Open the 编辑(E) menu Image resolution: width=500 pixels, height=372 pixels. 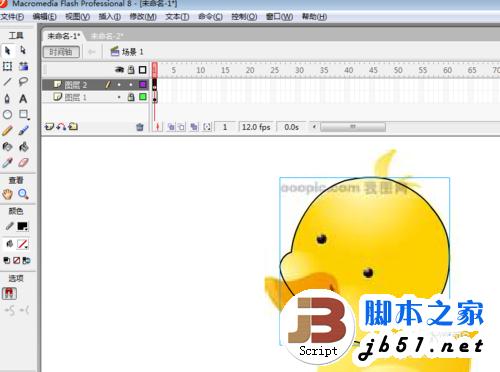coord(45,17)
